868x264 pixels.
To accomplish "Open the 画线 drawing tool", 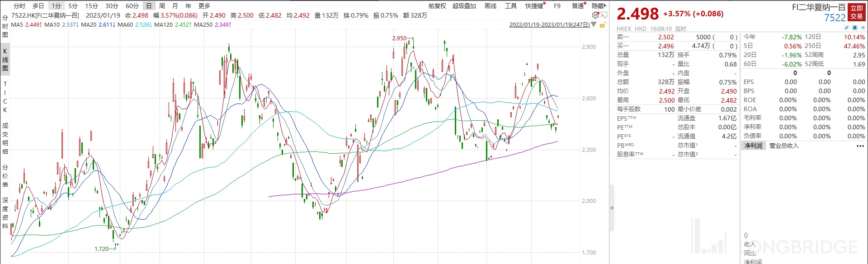I will pyautogui.click(x=490, y=6).
